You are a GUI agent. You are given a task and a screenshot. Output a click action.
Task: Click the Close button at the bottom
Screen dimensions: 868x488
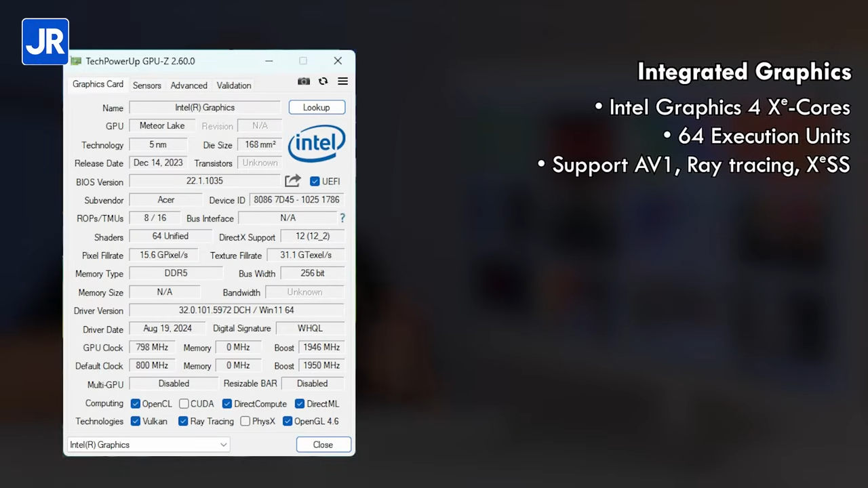click(x=323, y=445)
